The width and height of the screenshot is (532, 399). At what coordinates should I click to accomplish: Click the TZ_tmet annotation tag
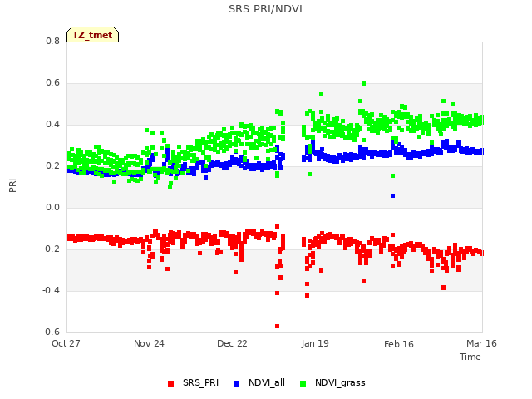92,35
